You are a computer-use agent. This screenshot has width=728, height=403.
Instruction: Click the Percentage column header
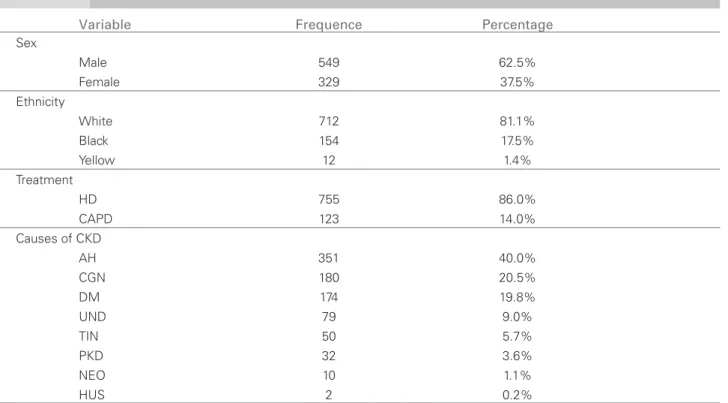tap(517, 25)
